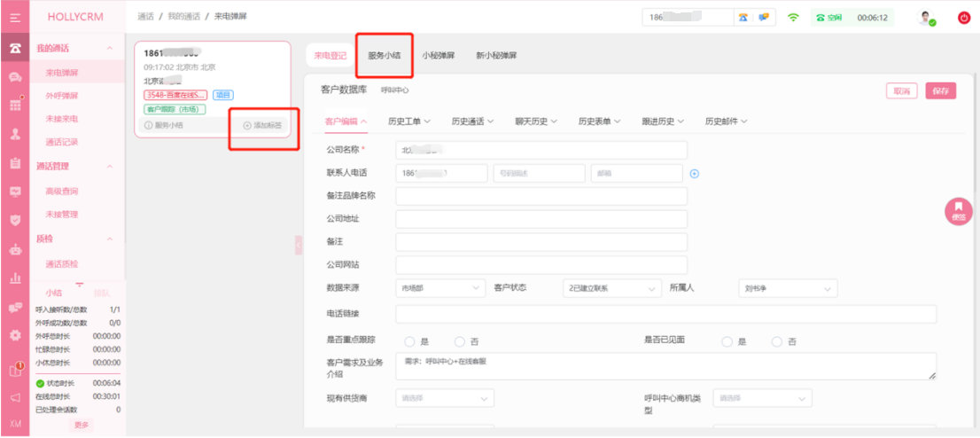Open the 客户状态 dropdown
The width and height of the screenshot is (980, 438).
[612, 288]
